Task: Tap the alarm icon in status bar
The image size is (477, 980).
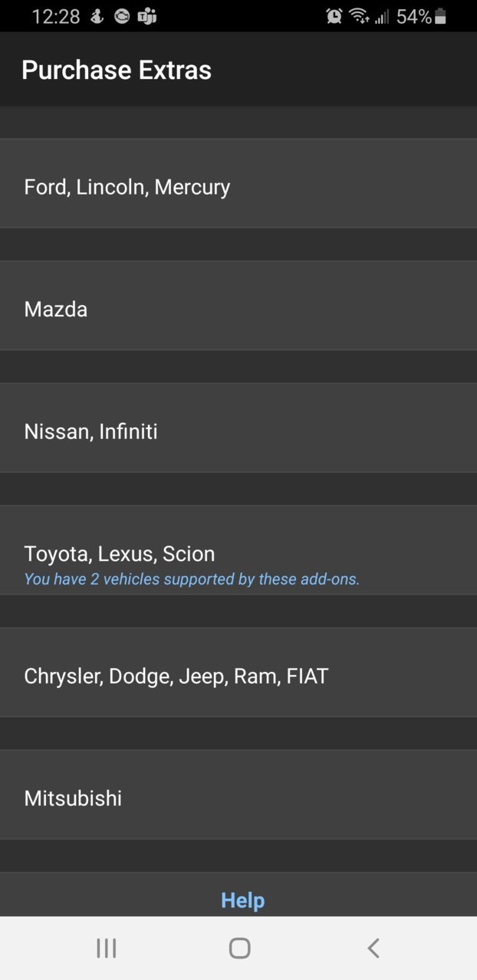Action: click(334, 16)
